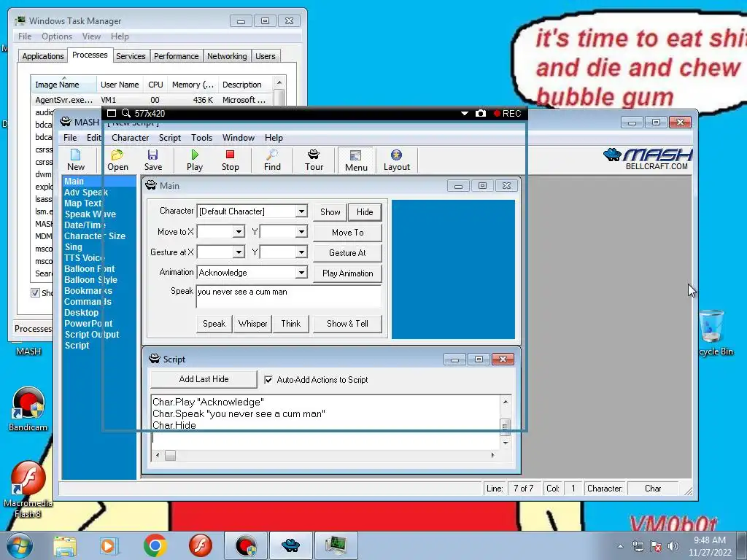Viewport: 747px width, 560px height.
Task: Click Bandicam rectangle window mode icon
Action: coord(112,113)
